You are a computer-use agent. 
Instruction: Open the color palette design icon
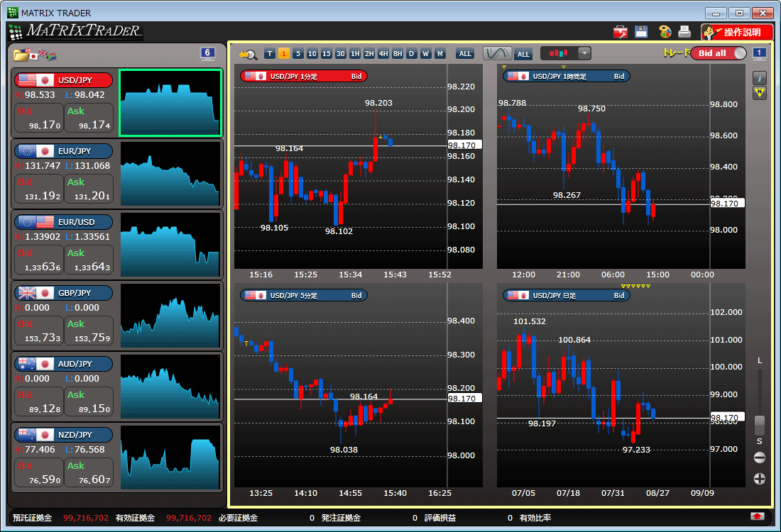[665, 32]
